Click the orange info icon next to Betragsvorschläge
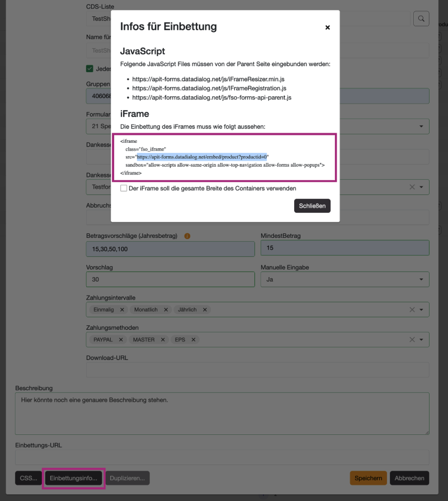448x501 pixels. coord(187,236)
